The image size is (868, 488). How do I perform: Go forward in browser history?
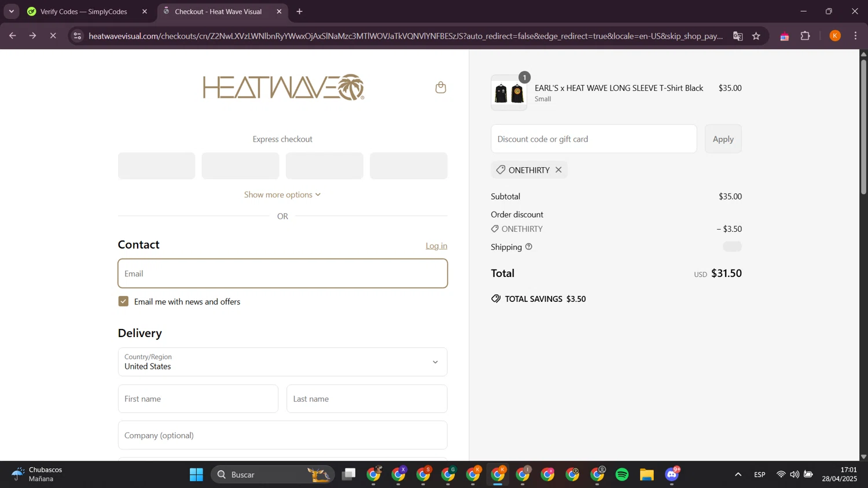click(x=32, y=36)
